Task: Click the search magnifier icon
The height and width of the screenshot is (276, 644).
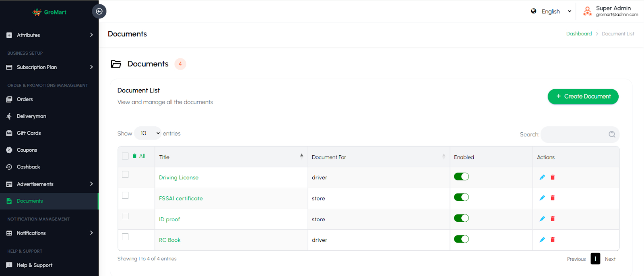Action: 612,134
